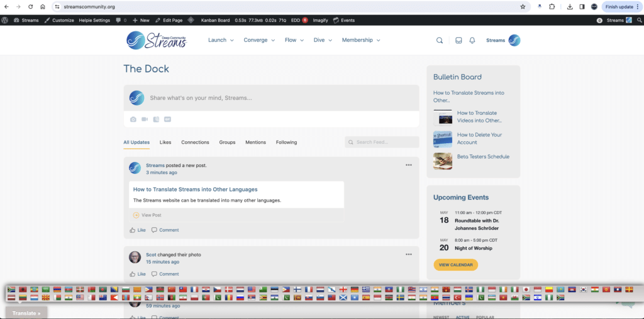
Task: Open the Beta Testers Schedule link
Action: click(x=483, y=157)
